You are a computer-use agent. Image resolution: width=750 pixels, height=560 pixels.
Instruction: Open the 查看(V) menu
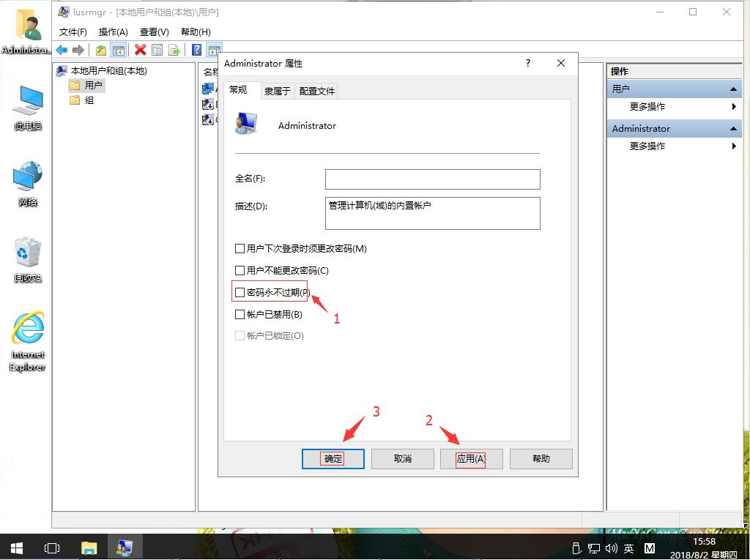click(x=154, y=31)
